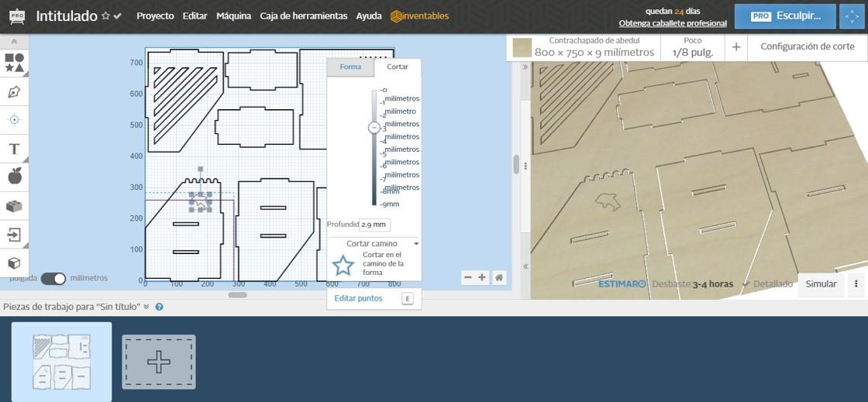Open the Ayuda menu

[369, 16]
